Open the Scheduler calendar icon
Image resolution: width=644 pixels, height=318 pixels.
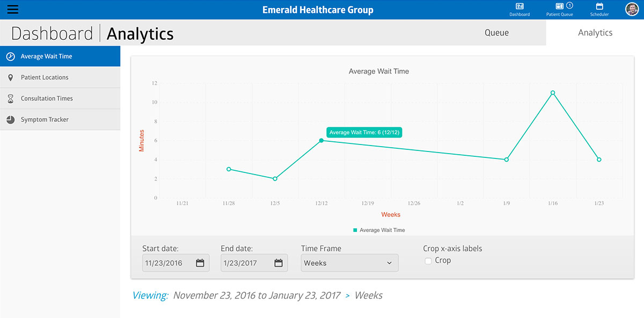[599, 6]
